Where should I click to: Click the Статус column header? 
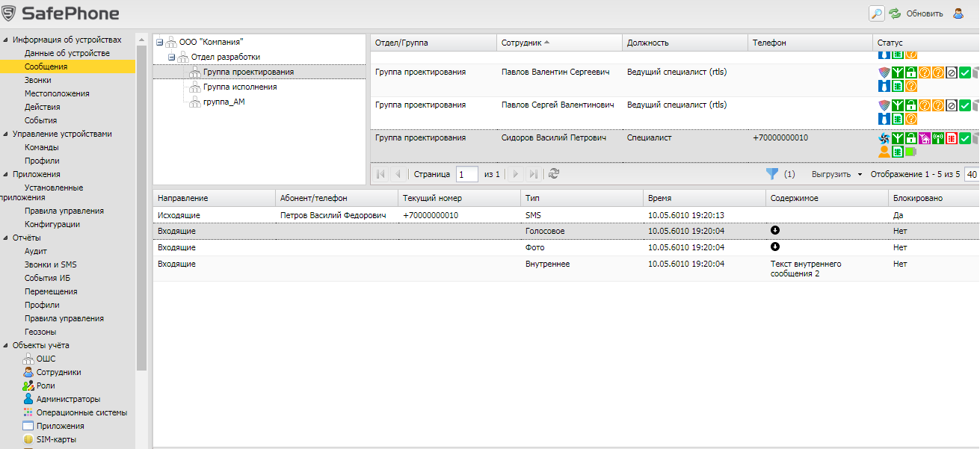tap(925, 43)
